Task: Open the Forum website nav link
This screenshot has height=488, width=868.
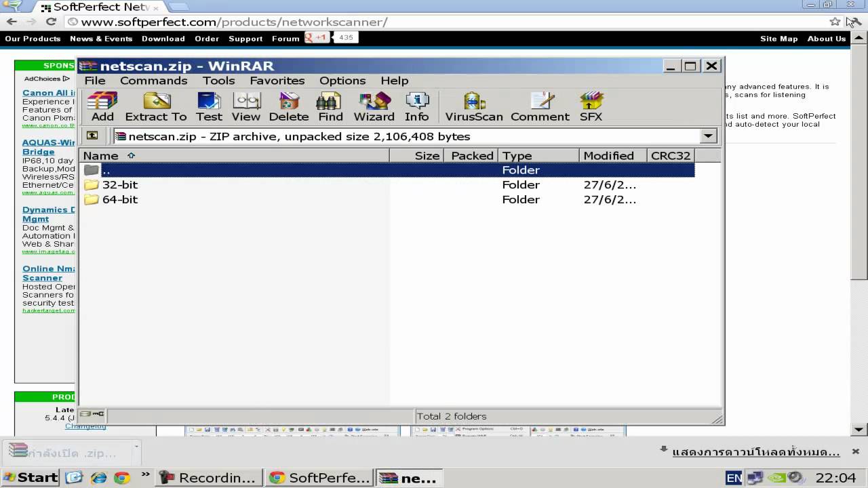Action: (x=285, y=39)
